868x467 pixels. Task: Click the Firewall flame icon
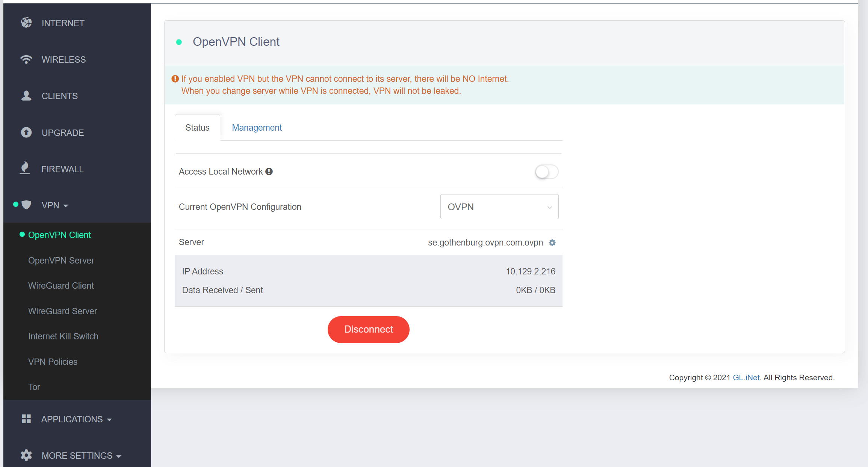point(25,168)
